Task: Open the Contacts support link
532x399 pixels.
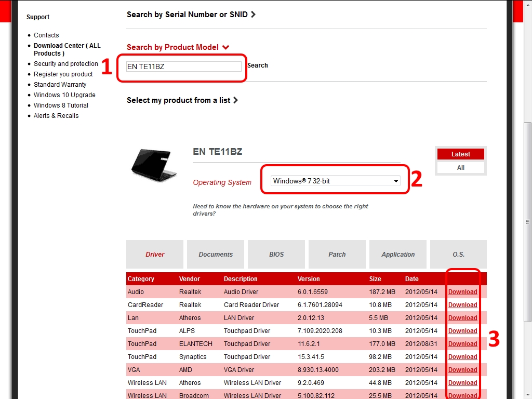Action: [x=46, y=35]
